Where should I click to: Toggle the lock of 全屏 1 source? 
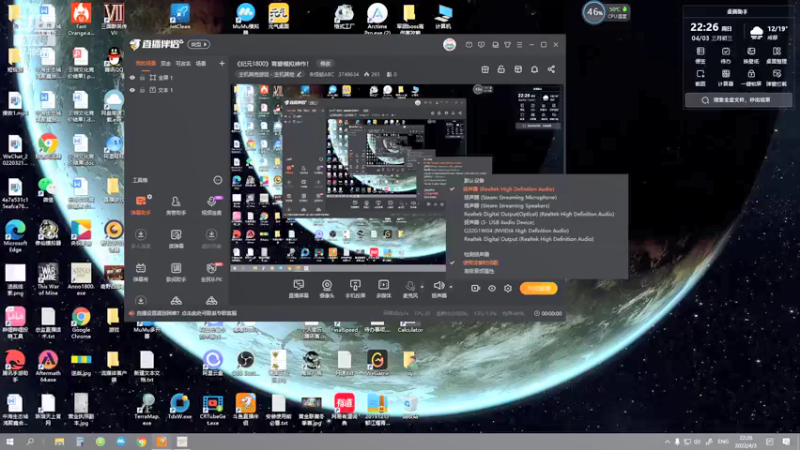pyautogui.click(x=142, y=78)
